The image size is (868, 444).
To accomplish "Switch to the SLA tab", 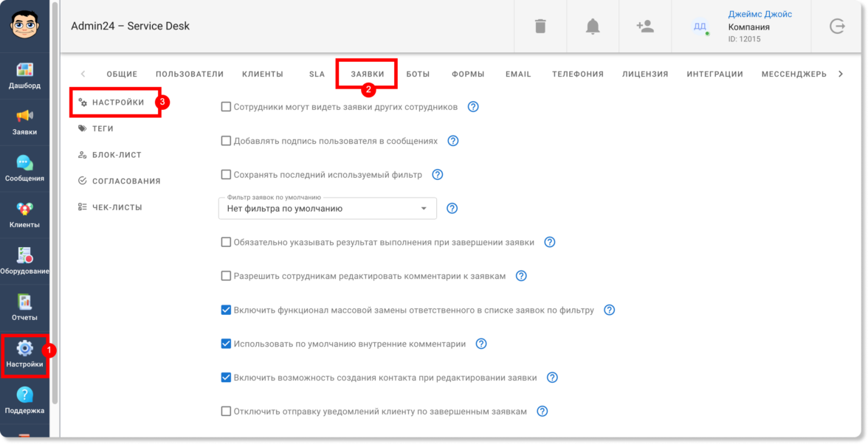I will pos(317,74).
